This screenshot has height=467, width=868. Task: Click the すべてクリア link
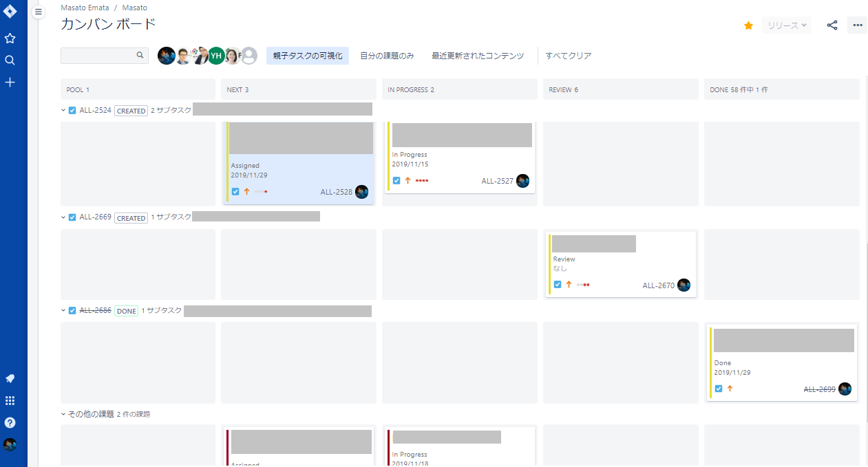(x=567, y=56)
